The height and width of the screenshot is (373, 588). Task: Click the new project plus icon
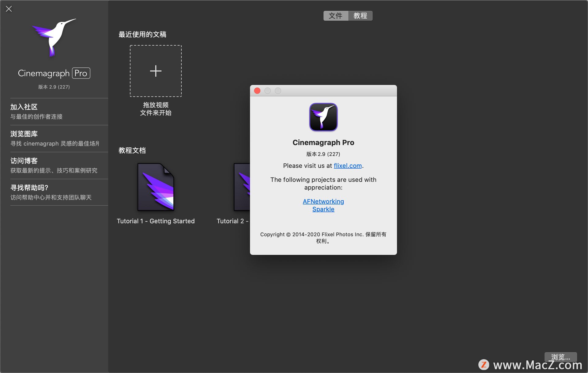[155, 71]
